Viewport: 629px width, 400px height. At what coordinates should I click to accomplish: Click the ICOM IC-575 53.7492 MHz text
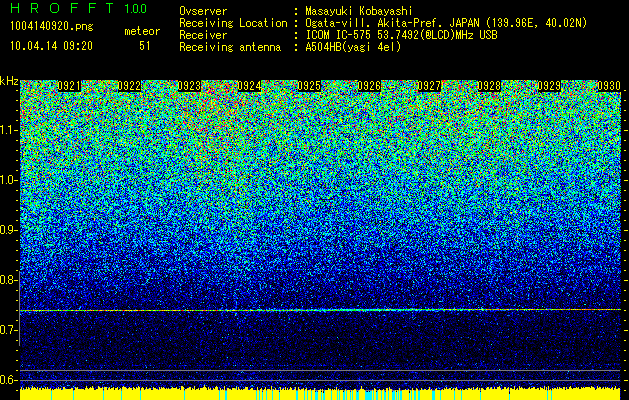(401, 35)
